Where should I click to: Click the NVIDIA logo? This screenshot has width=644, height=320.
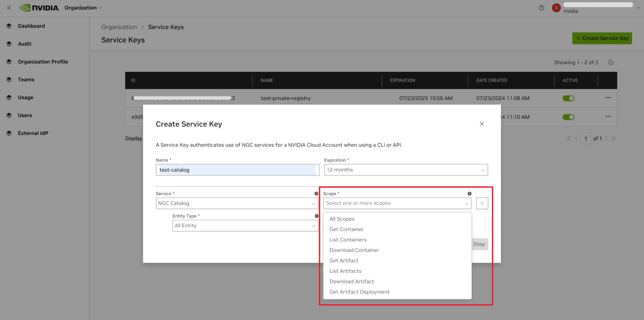[x=39, y=8]
